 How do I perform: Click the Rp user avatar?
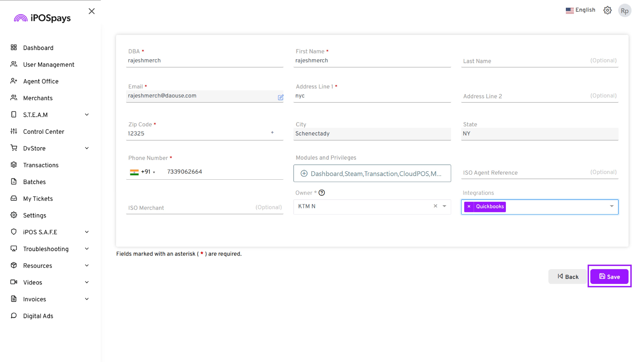tap(625, 11)
